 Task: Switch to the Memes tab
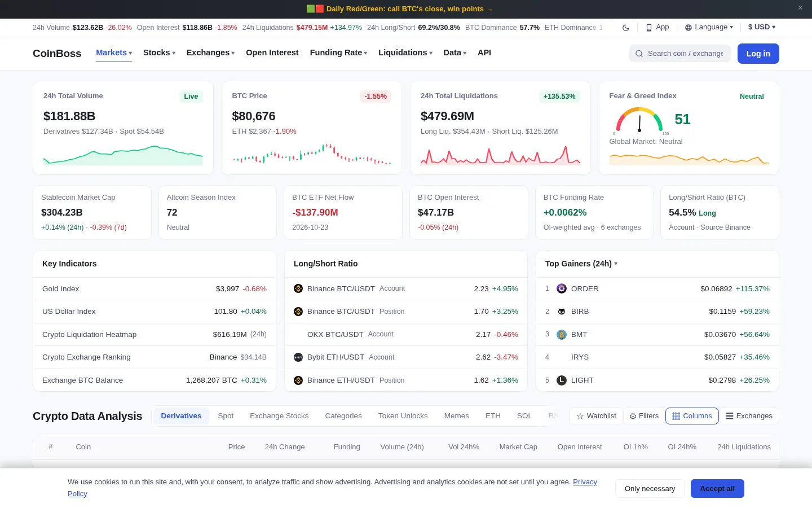click(457, 416)
